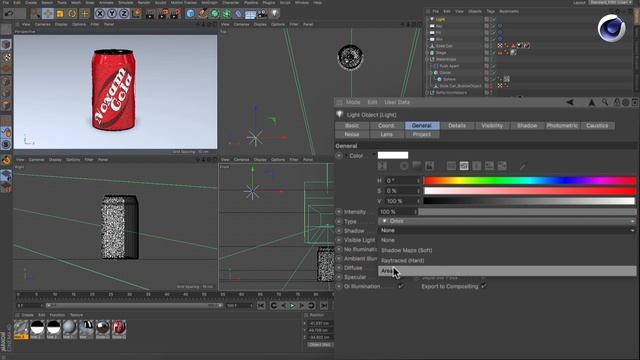Viewport: 640px width, 360px height.
Task: Open the Photometric tab
Action: [x=562, y=126]
